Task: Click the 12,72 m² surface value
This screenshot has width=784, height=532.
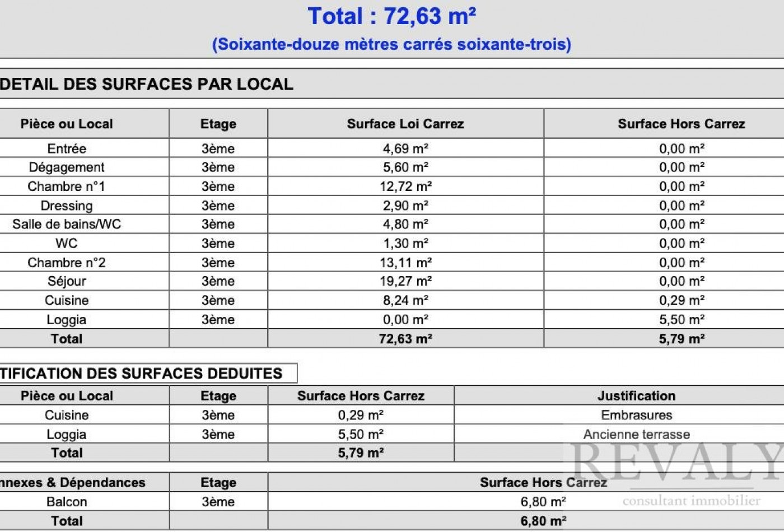Action: (x=405, y=186)
